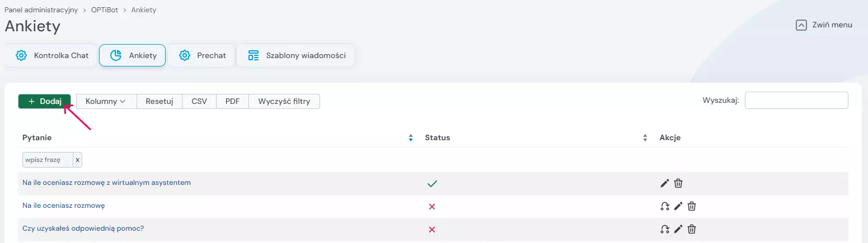This screenshot has height=243, width=868.
Task: Delete the virtual assistant rating survey
Action: pyautogui.click(x=678, y=183)
